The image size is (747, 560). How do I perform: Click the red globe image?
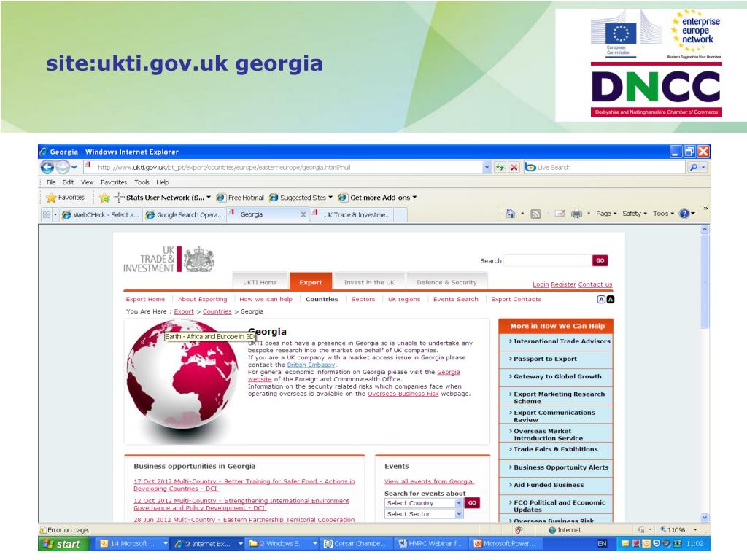click(182, 374)
